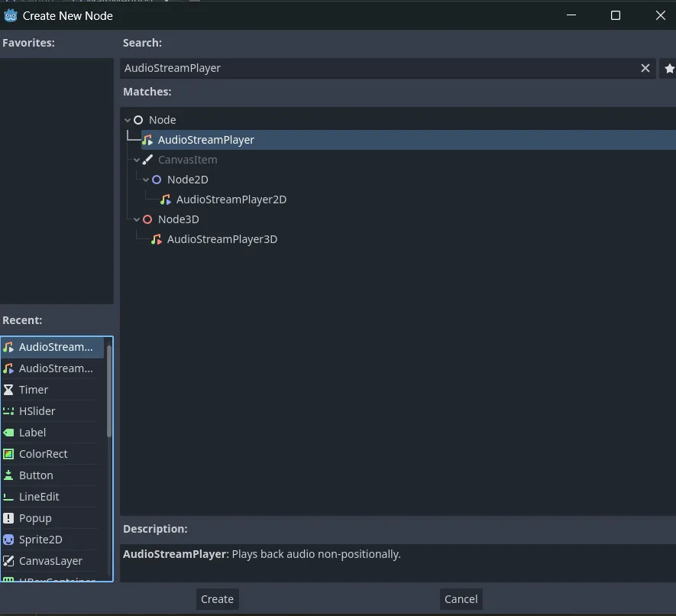The height and width of the screenshot is (616, 676).
Task: Choose Sprite2D from the Recent list
Action: coord(52,540)
